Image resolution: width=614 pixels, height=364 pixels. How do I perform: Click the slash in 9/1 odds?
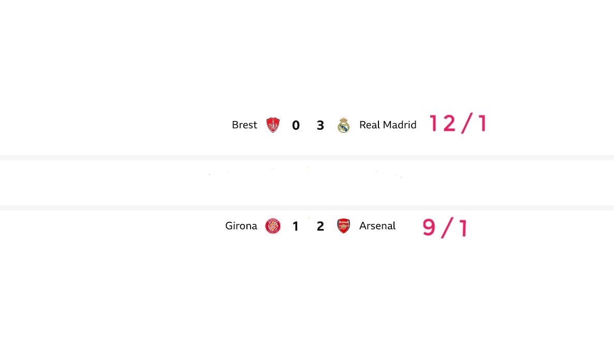447,228
